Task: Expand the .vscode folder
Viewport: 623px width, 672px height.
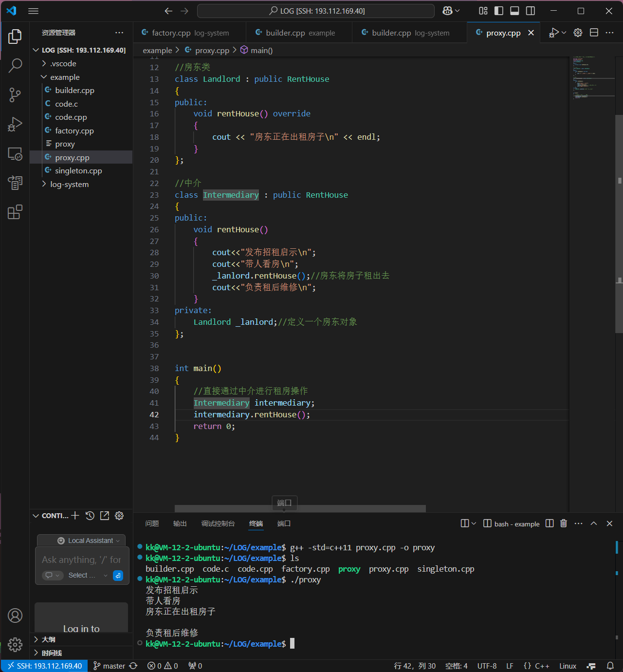Action: tap(81, 64)
